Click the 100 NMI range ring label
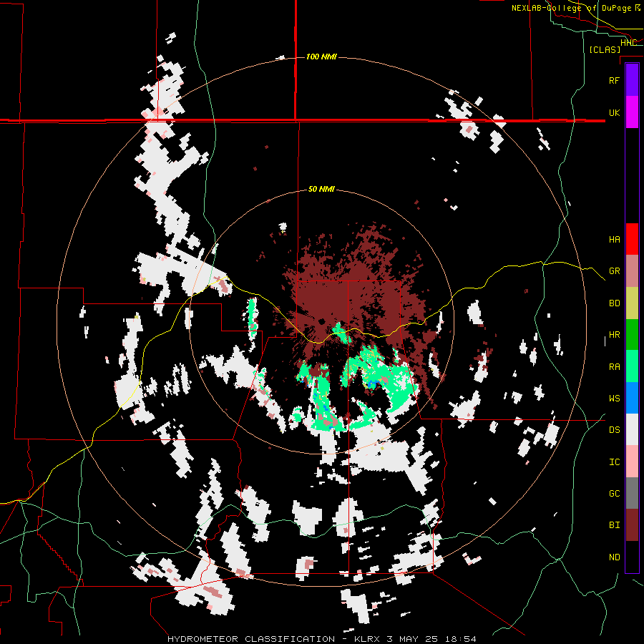 point(321,57)
